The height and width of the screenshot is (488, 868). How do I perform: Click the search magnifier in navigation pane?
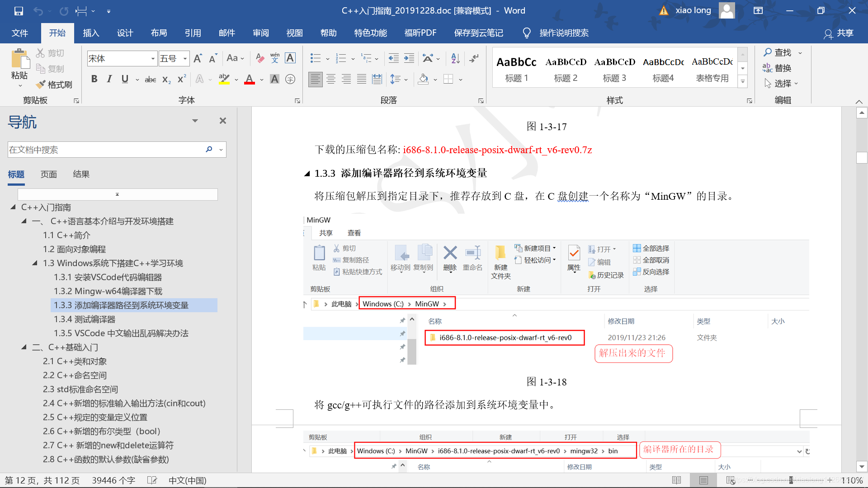coord(209,150)
